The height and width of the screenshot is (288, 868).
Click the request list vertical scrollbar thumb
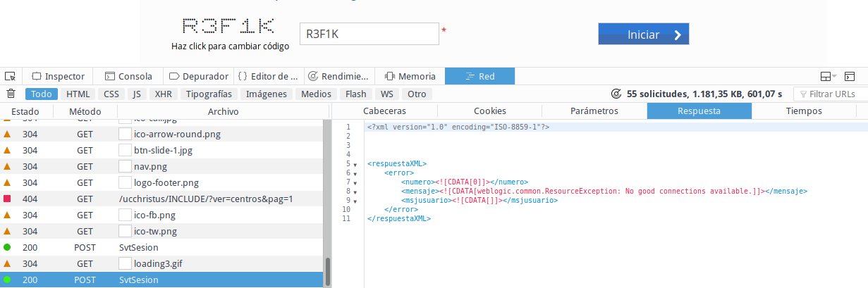(x=326, y=271)
